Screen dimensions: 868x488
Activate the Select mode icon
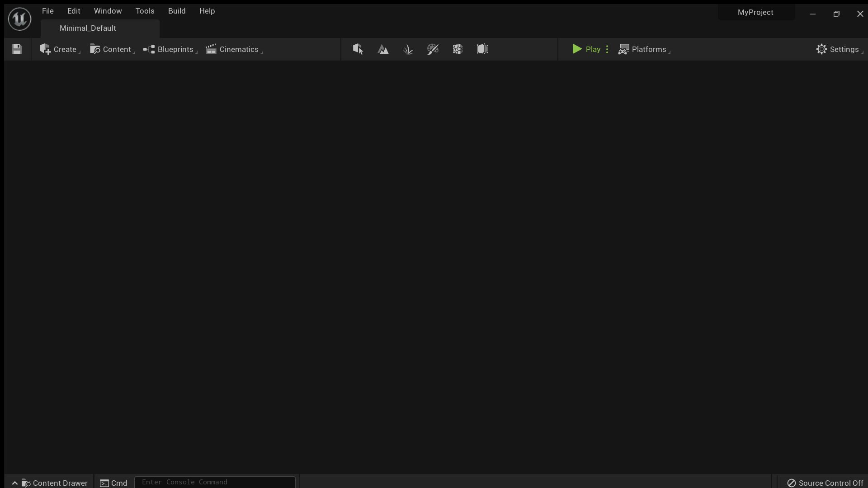[x=358, y=49]
